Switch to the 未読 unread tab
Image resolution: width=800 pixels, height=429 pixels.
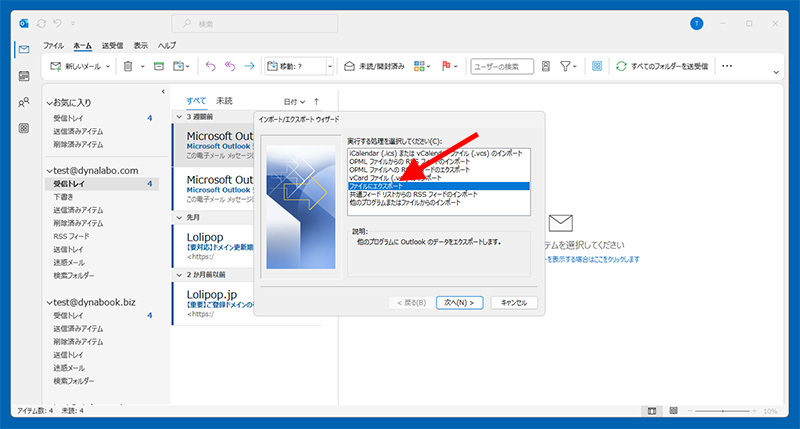click(x=222, y=101)
